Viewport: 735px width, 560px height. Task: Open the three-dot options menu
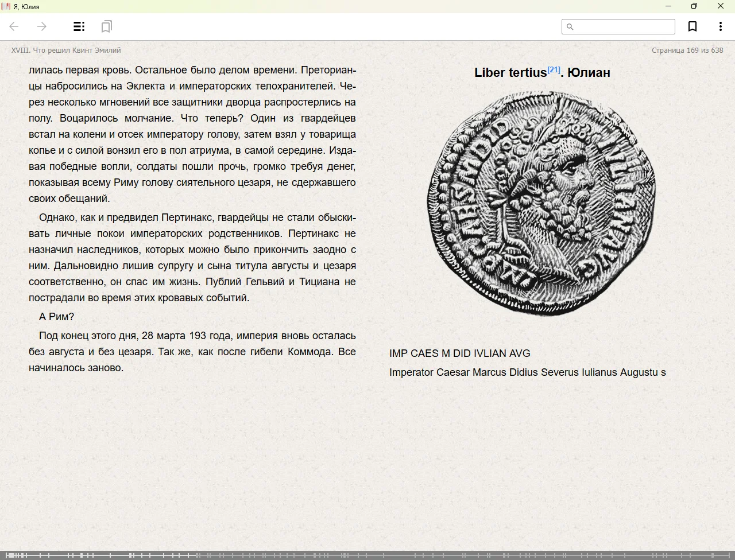pos(720,26)
